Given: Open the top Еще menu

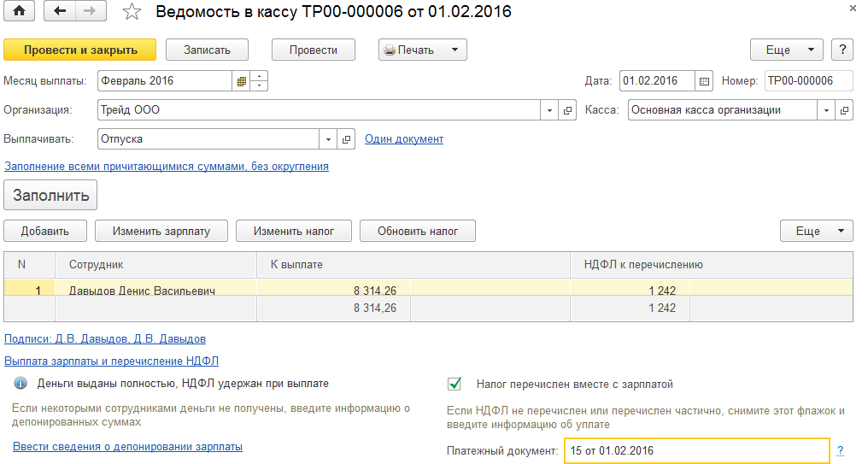Looking at the screenshot, I should [786, 50].
